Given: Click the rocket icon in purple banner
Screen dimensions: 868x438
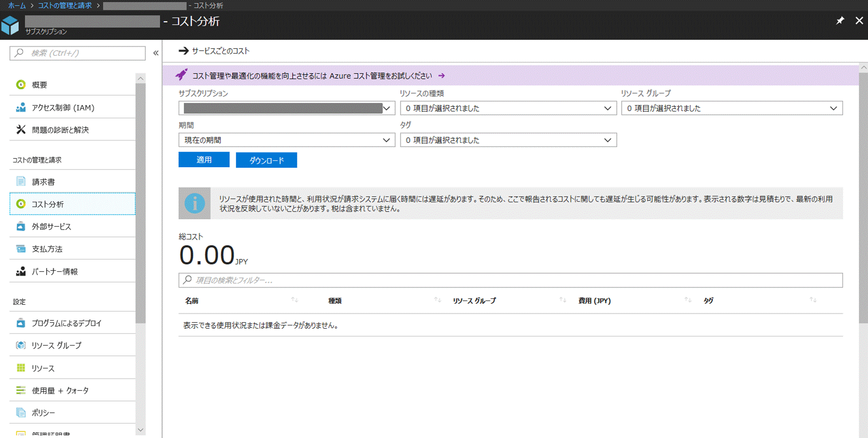Looking at the screenshot, I should (182, 75).
